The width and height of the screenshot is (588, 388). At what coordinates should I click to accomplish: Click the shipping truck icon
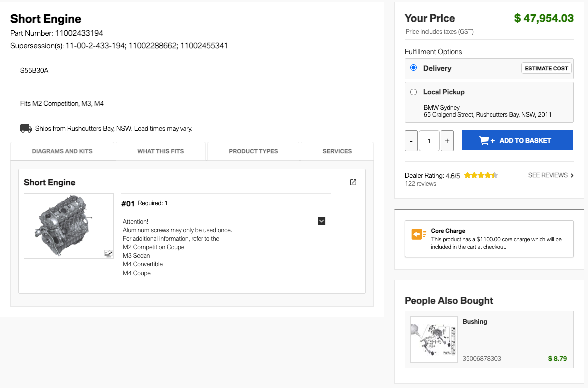(26, 129)
